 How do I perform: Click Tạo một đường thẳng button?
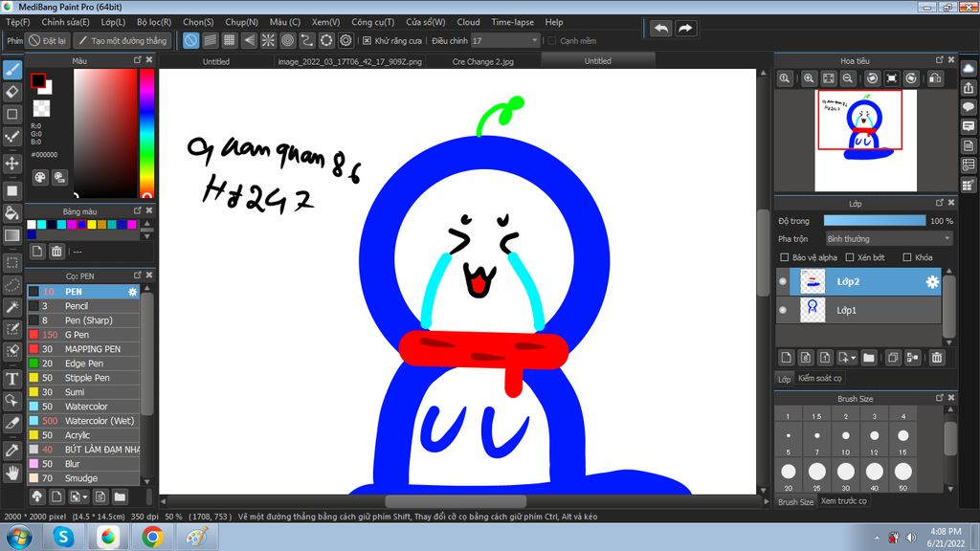tap(122, 40)
